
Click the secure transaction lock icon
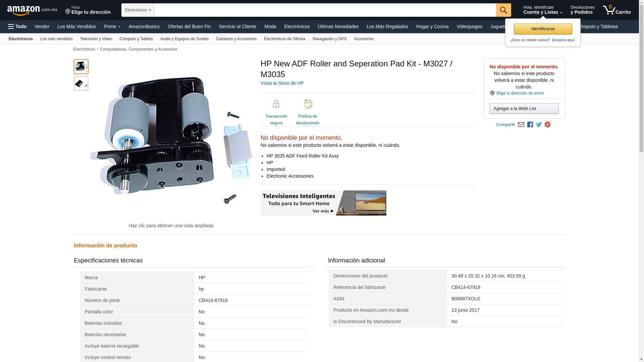(276, 104)
